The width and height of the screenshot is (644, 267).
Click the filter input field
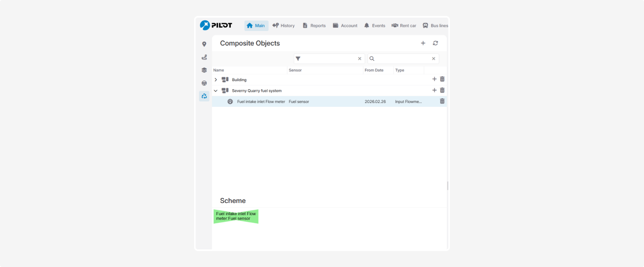(329, 59)
